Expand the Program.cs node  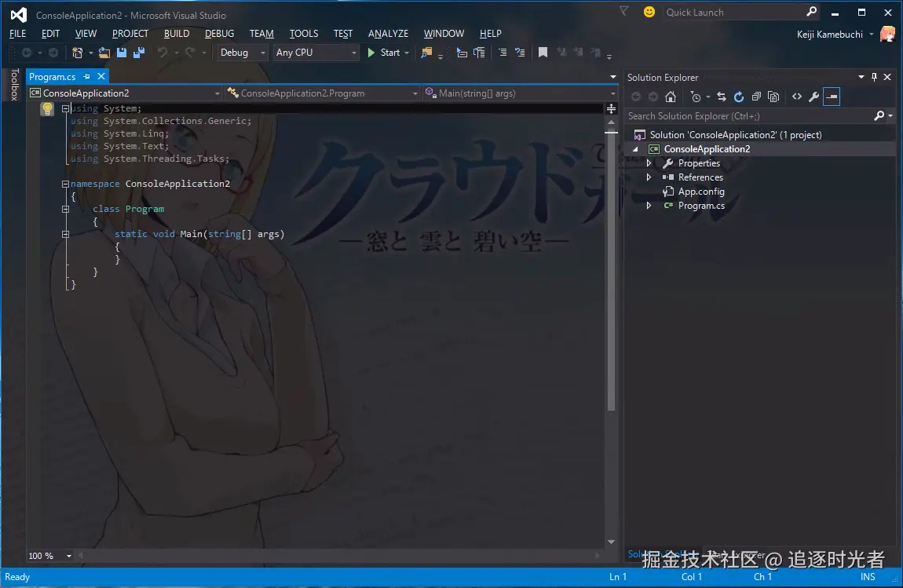pyautogui.click(x=649, y=206)
